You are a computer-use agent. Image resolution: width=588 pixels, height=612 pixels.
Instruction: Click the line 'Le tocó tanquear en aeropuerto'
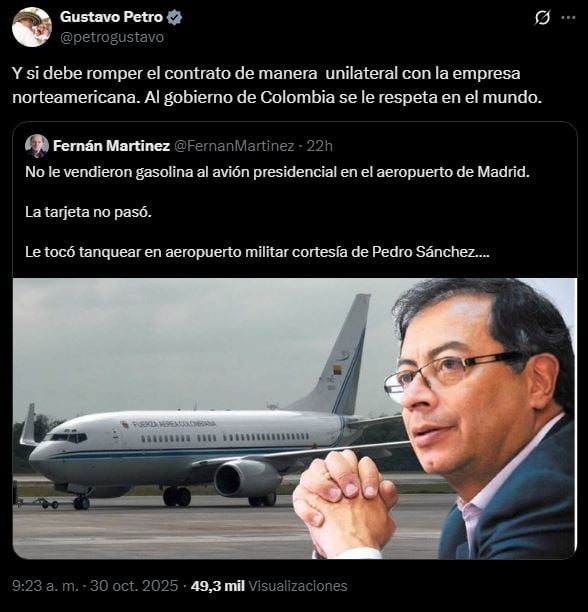(257, 252)
